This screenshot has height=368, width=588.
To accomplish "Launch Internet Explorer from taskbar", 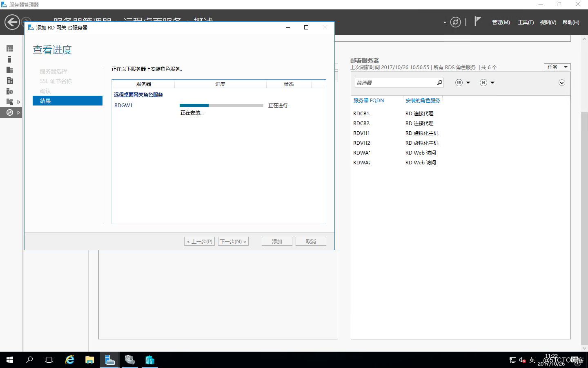I will (x=70, y=360).
